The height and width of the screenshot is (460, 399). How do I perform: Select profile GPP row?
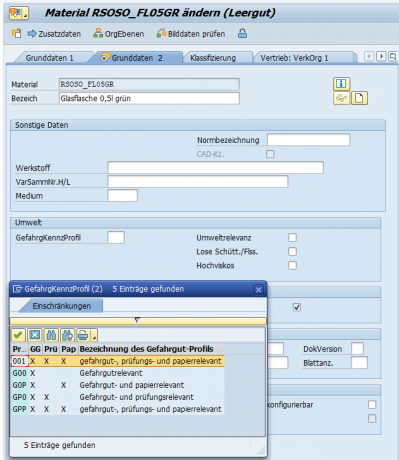(118, 409)
